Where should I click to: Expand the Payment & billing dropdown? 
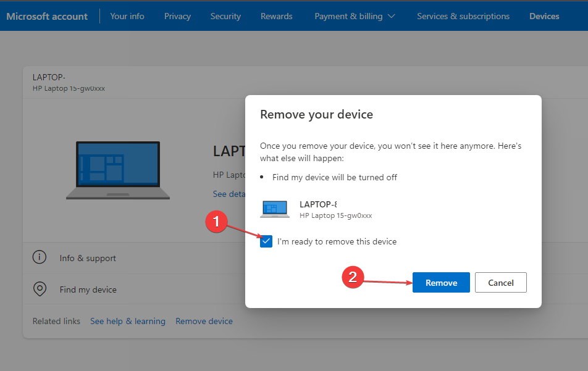355,16
